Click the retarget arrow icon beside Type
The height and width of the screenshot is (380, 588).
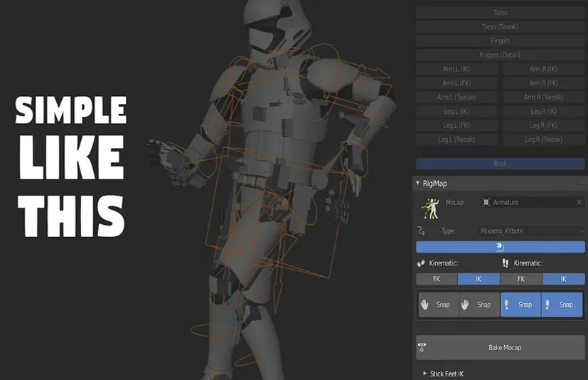click(x=421, y=231)
